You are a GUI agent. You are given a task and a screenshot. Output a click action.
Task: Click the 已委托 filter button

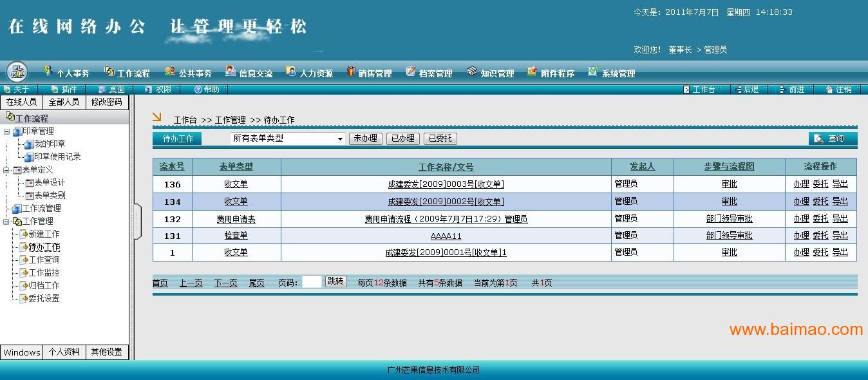pos(440,138)
